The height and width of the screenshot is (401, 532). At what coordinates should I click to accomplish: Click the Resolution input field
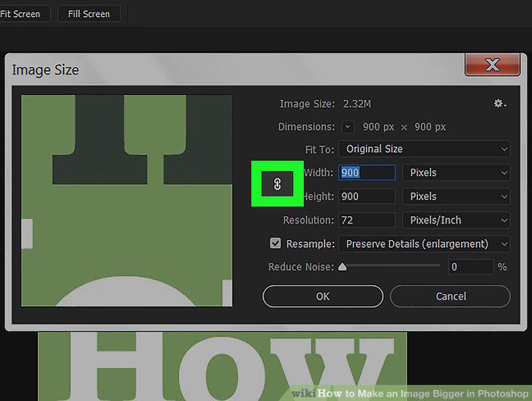(x=367, y=220)
